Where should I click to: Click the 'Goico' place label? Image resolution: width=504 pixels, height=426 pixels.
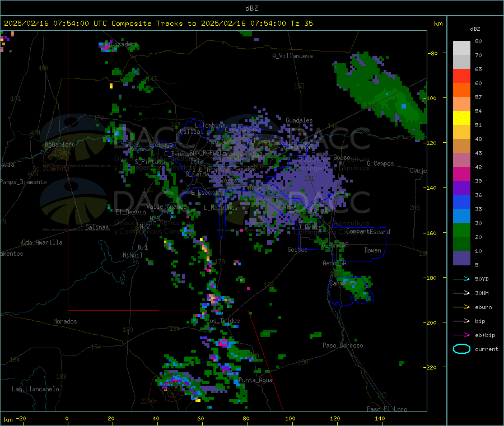[x=342, y=157]
